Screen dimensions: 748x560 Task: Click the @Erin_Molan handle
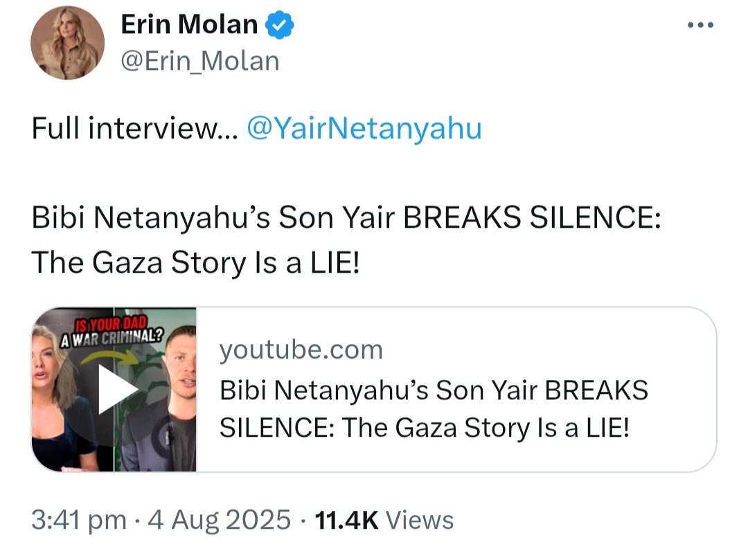pyautogui.click(x=200, y=61)
